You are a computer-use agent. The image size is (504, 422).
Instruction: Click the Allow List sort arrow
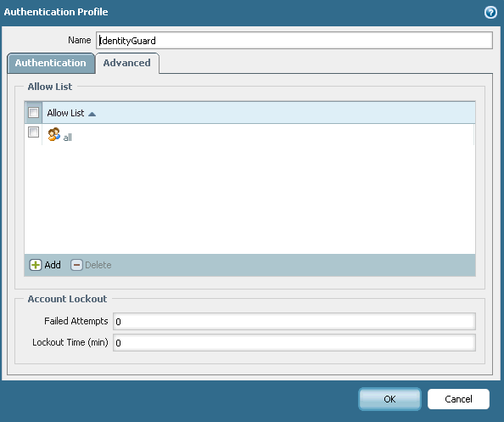[92, 114]
